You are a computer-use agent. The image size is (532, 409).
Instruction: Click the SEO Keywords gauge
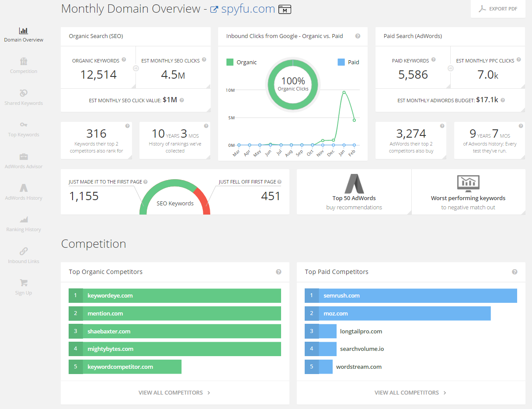coord(175,198)
